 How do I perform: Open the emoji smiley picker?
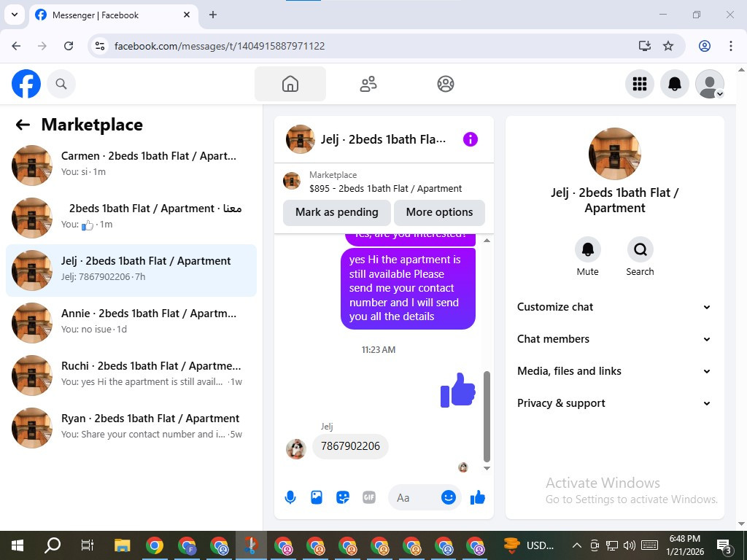449,497
